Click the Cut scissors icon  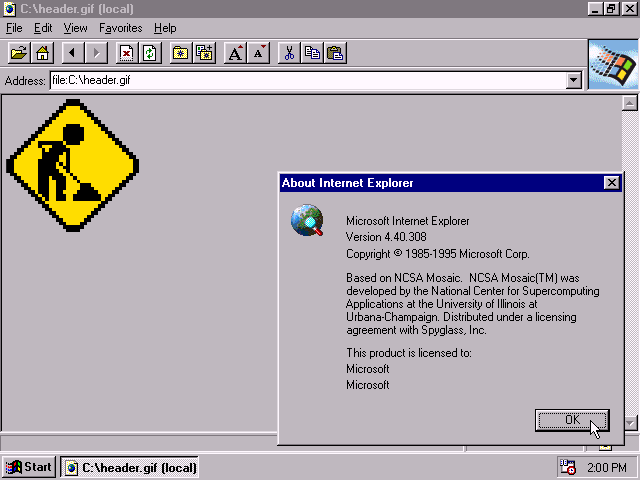click(289, 53)
